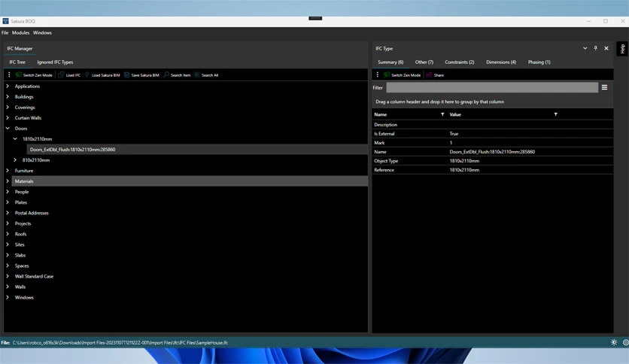Click the Search Item magnifier icon
Image resolution: width=629 pixels, height=364 pixels.
coord(166,75)
